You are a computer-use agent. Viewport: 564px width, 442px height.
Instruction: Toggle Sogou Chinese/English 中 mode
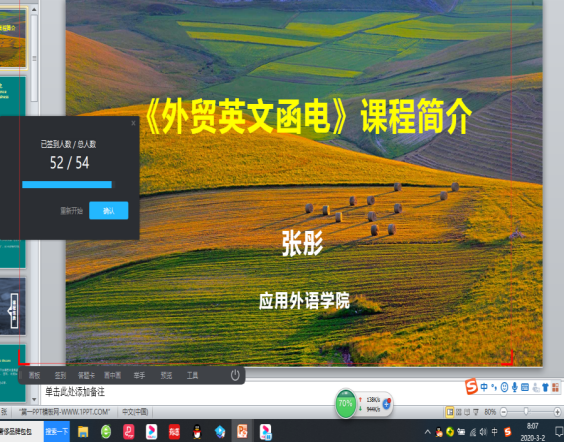(x=484, y=387)
